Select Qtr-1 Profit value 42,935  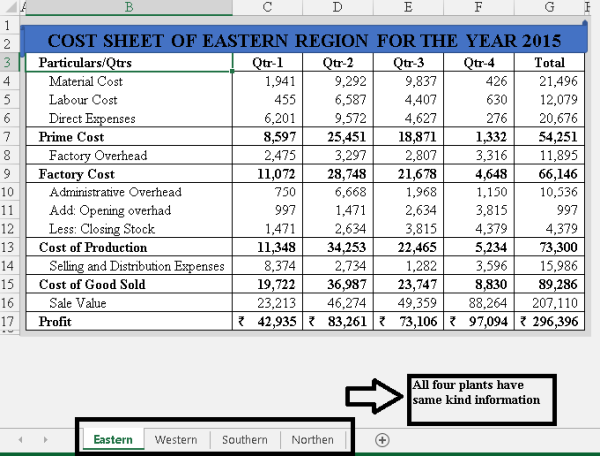[x=266, y=322]
